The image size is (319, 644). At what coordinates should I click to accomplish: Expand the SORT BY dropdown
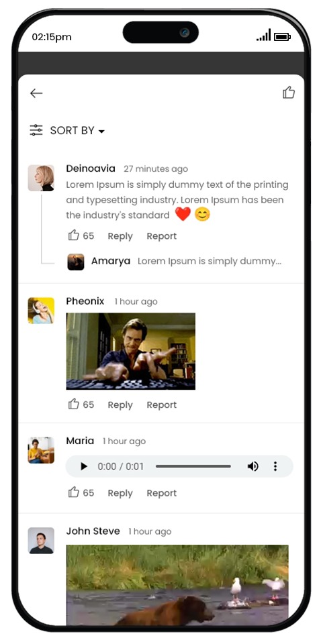point(77,131)
